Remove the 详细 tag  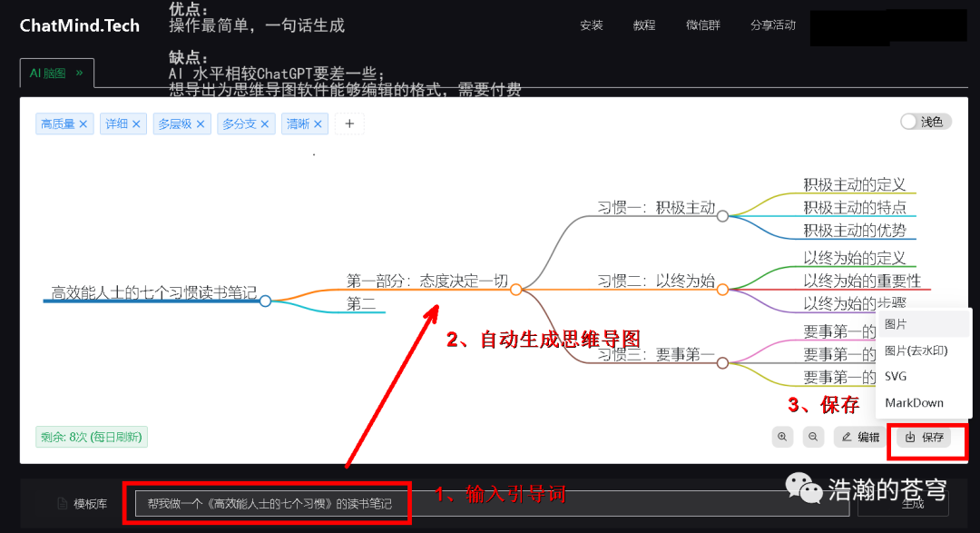pyautogui.click(x=136, y=123)
